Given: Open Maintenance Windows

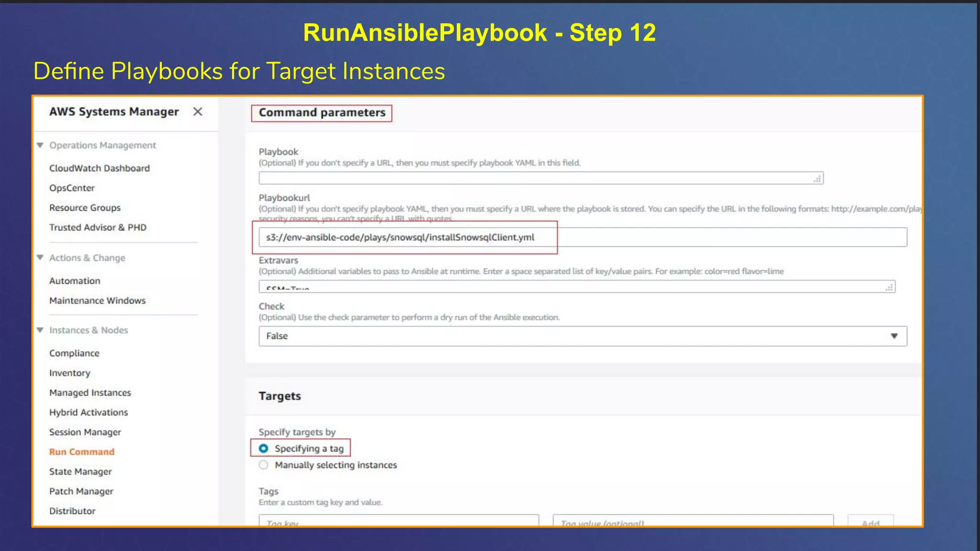Looking at the screenshot, I should [97, 300].
